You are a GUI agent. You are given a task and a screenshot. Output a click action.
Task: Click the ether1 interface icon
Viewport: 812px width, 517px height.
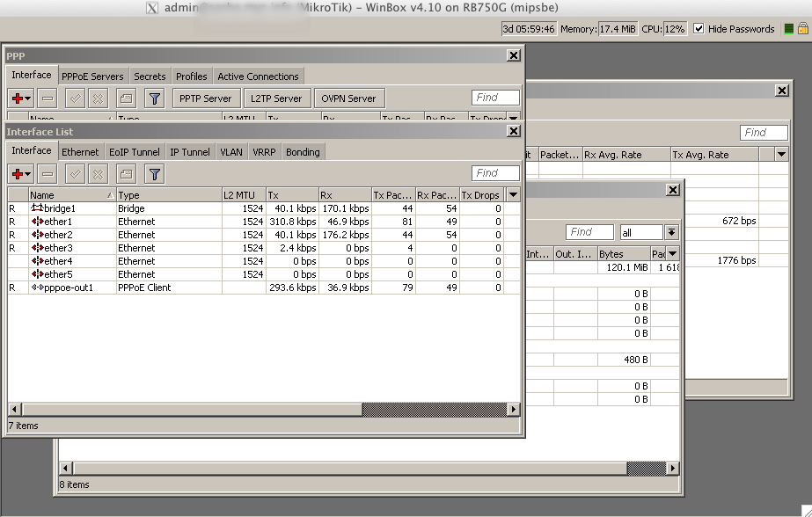[x=37, y=222]
